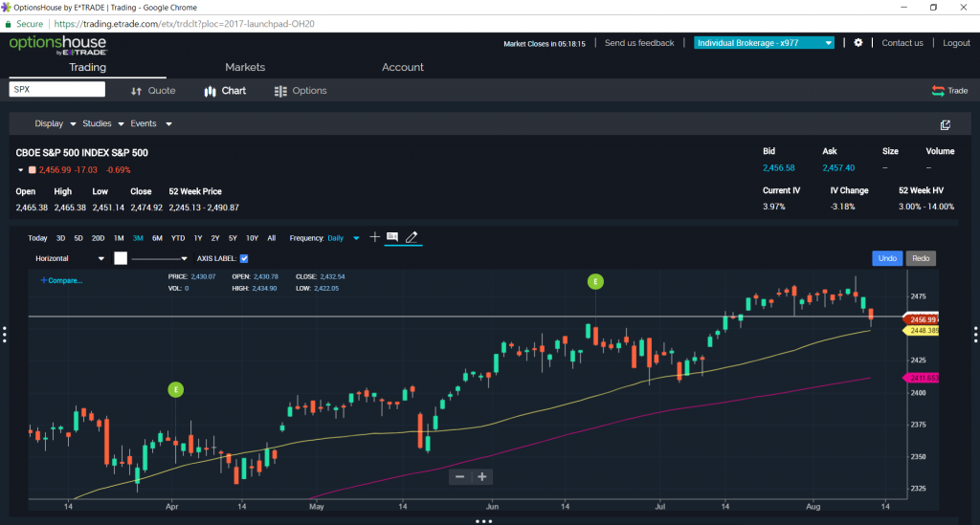The height and width of the screenshot is (525, 980).
Task: Click the Options chain icon
Action: click(280, 91)
